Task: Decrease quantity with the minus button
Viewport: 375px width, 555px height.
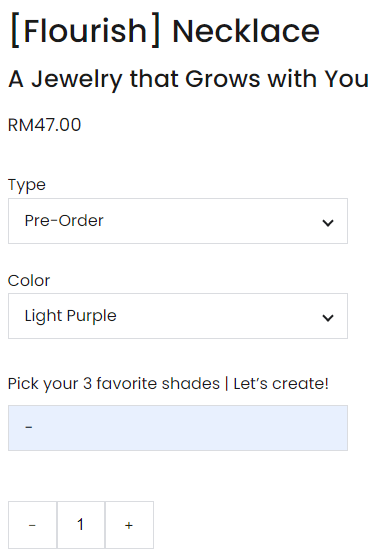Action: pyautogui.click(x=32, y=525)
